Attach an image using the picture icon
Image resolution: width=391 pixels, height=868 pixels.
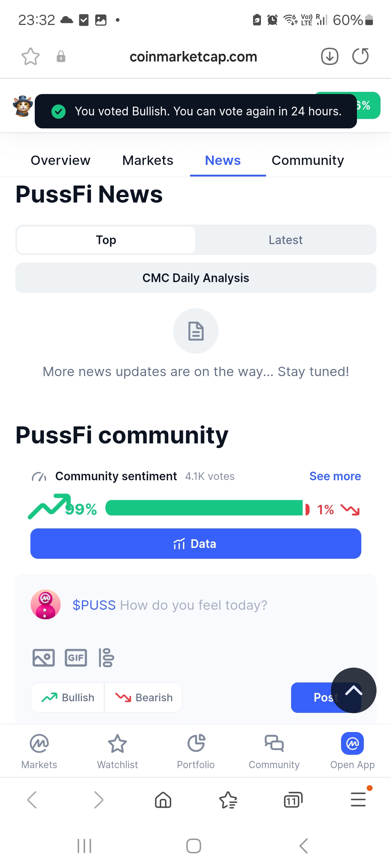44,658
